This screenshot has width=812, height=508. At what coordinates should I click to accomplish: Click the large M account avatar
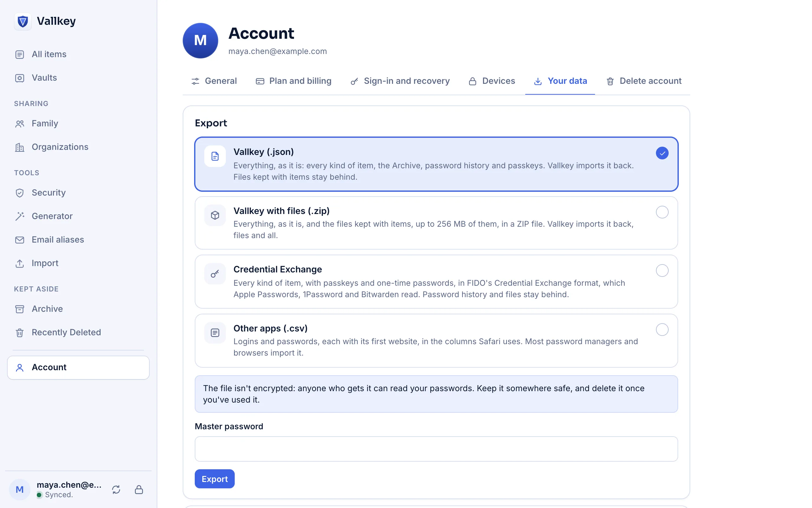(200, 41)
